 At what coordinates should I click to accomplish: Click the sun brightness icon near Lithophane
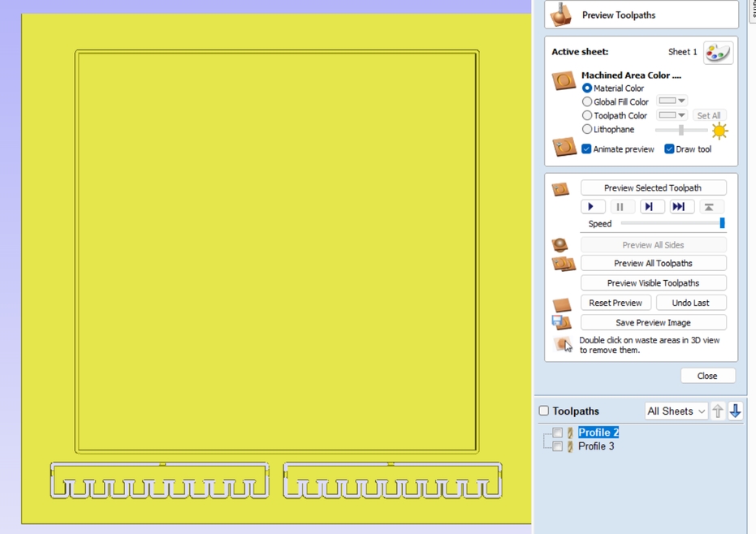[719, 130]
